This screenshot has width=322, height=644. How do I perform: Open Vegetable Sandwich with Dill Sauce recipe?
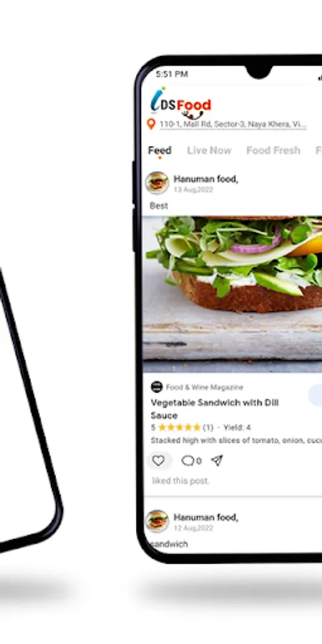pos(215,409)
